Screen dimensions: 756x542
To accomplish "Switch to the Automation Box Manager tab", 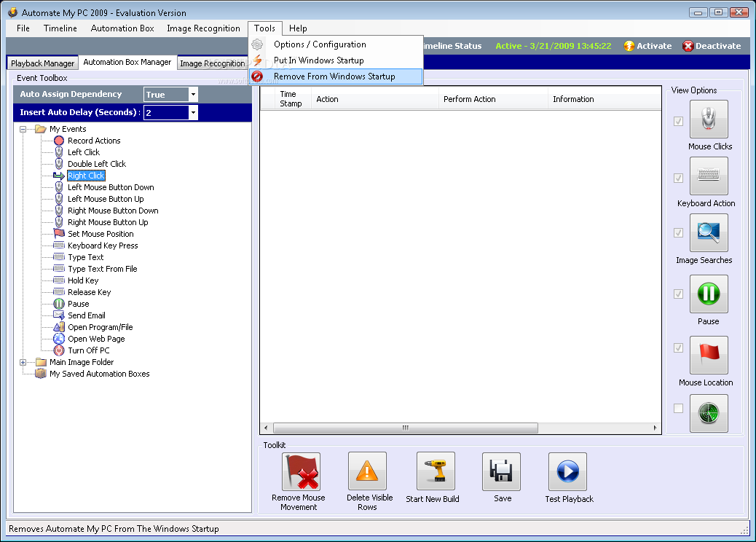I will 127,62.
